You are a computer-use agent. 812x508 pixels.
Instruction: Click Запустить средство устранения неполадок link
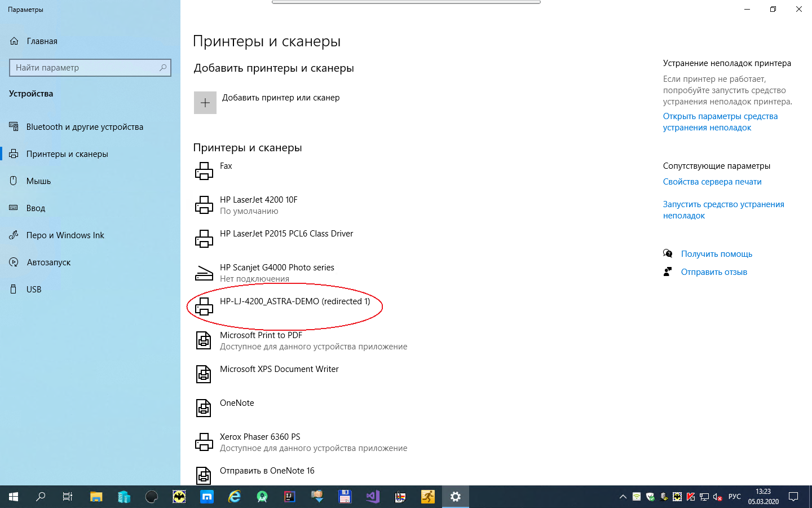tap(723, 210)
